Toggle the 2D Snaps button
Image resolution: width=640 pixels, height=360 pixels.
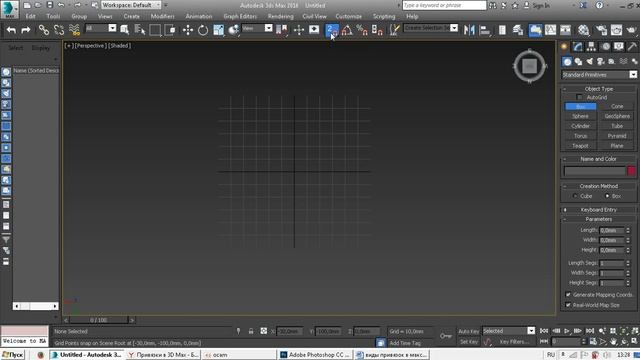coord(332,30)
